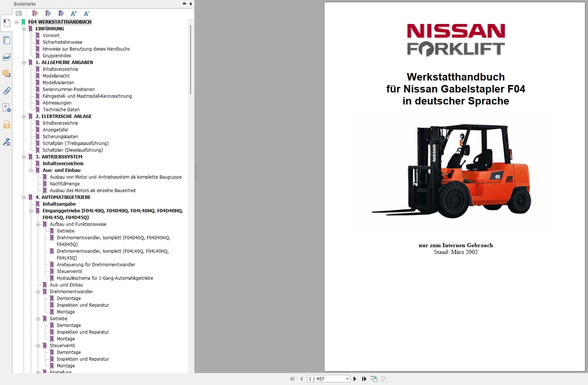Open the Security padlock panel
Screen dimensions: 588x385
click(x=6, y=125)
